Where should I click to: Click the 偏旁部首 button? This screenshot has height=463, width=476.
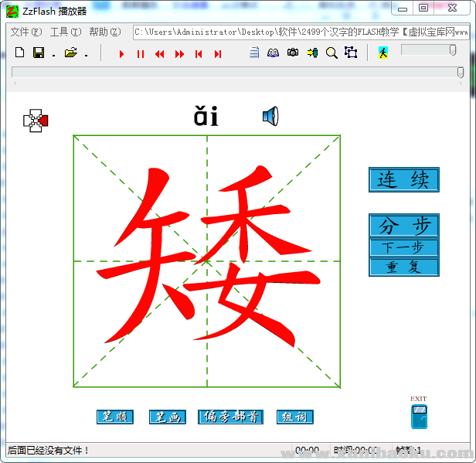point(231,417)
